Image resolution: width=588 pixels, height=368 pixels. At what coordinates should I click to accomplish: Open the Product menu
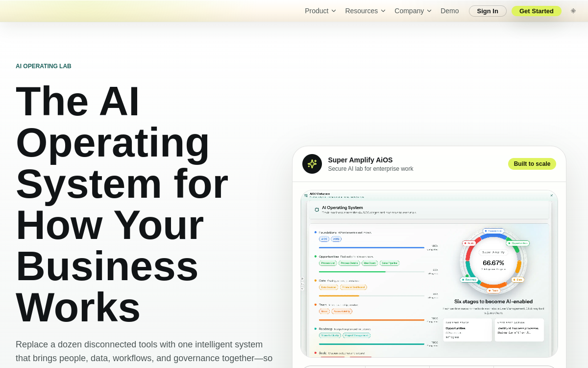click(320, 11)
